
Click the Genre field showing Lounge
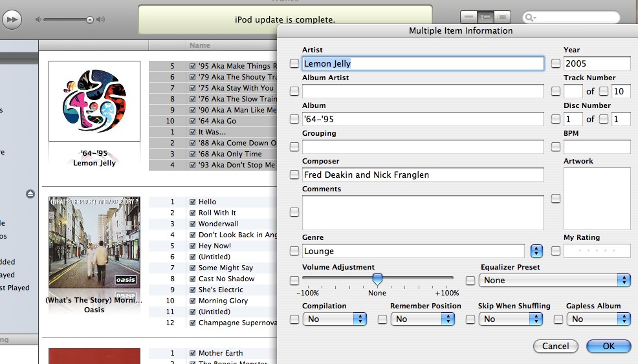coord(413,251)
